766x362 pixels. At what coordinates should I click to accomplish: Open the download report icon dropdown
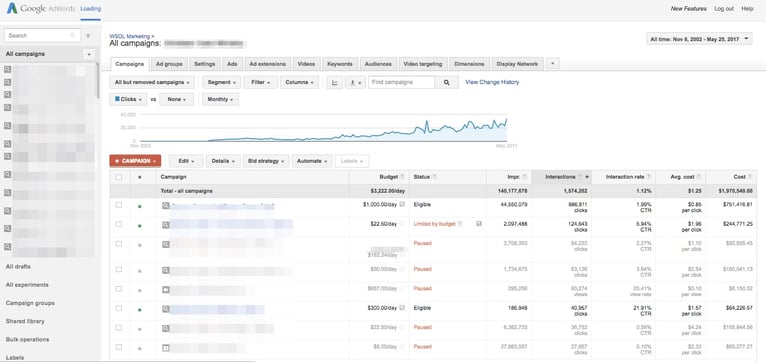(355, 83)
